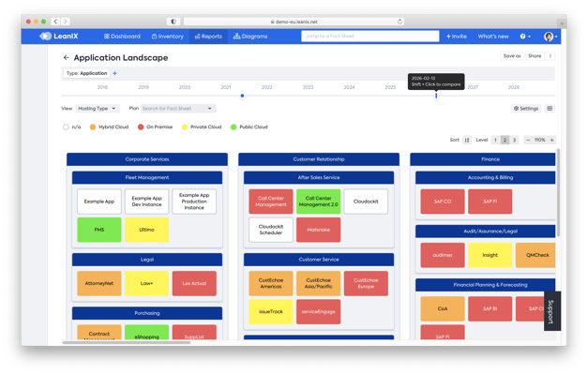Image resolution: width=588 pixels, height=374 pixels.
Task: Click the Save as button
Action: pos(512,56)
